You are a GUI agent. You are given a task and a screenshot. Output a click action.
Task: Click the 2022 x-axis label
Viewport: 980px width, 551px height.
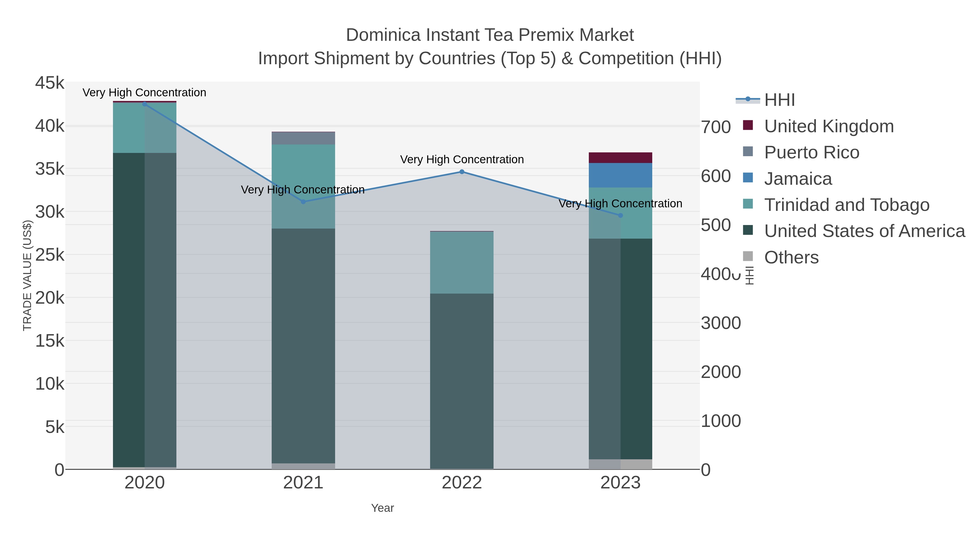(x=462, y=483)
